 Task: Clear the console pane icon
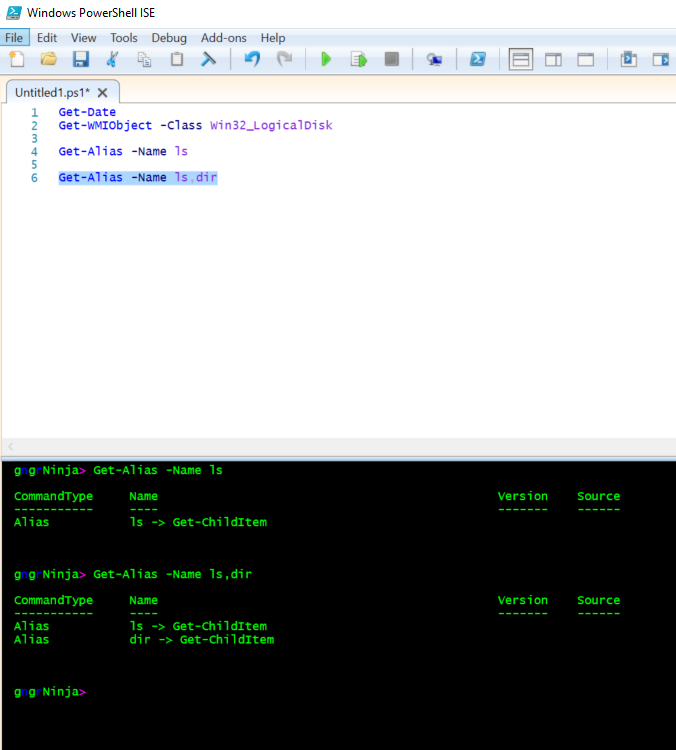tap(209, 60)
